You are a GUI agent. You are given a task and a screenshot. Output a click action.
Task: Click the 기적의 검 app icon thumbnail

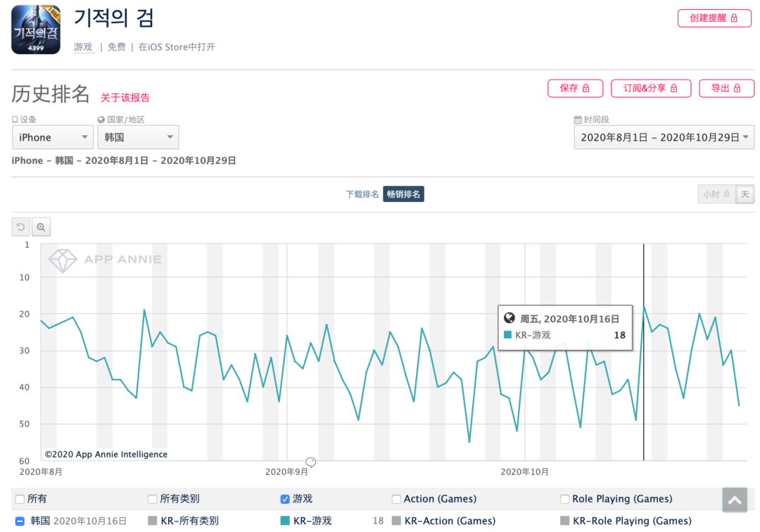click(x=36, y=30)
